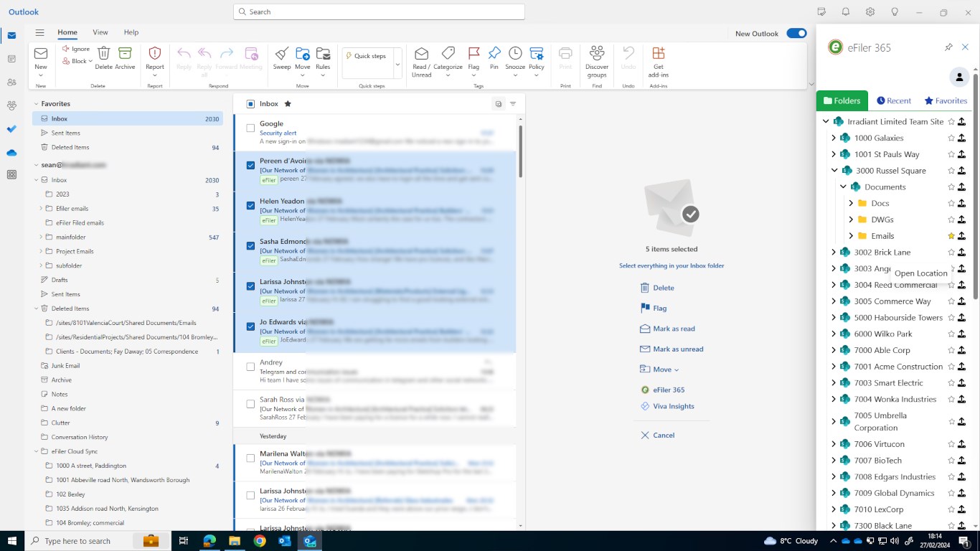Unfavorite the Emails folder star
The height and width of the screenshot is (551, 980).
pyautogui.click(x=951, y=236)
